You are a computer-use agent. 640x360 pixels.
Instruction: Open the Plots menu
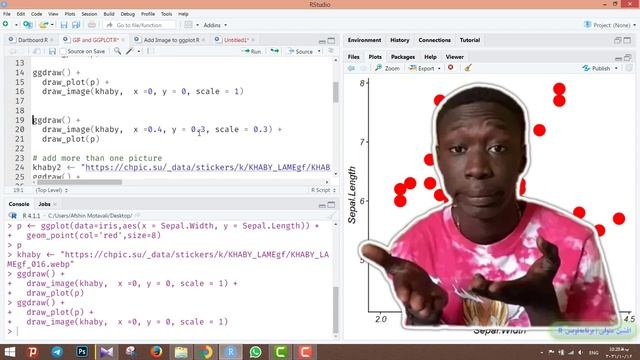70,14
